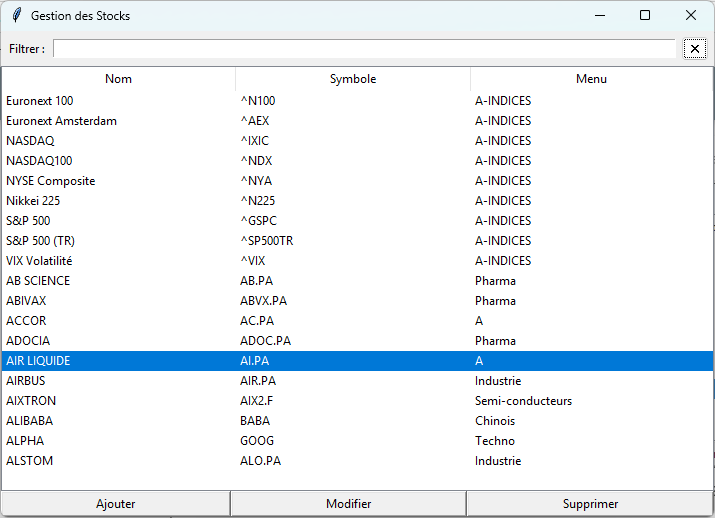Sort the list by the Symbole column header
This screenshot has height=518, width=715.
[x=352, y=79]
